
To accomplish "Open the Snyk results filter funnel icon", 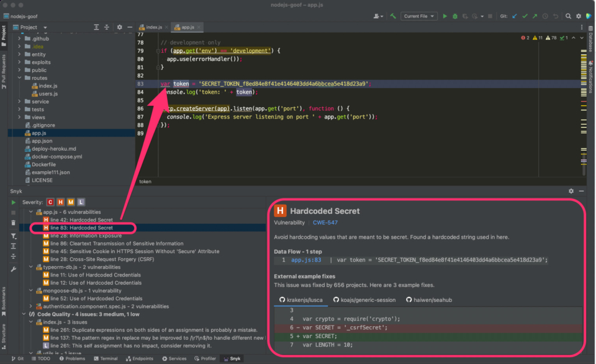I will click(13, 236).
